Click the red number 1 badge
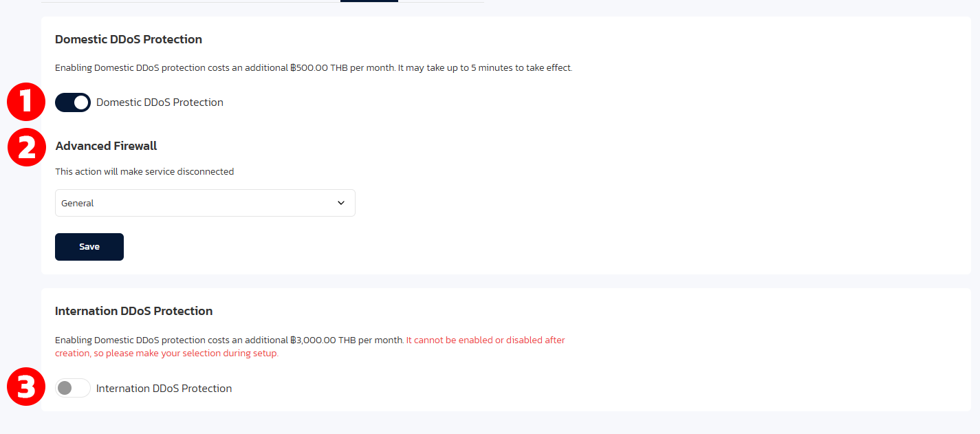 (x=25, y=102)
